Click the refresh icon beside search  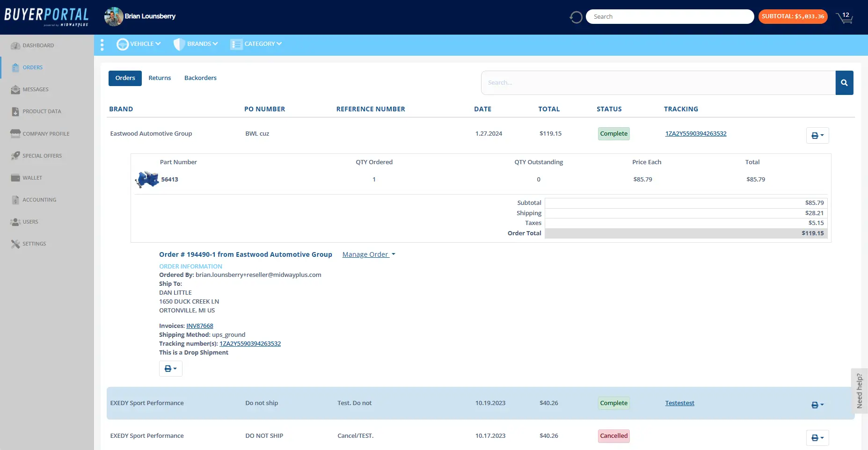tap(576, 17)
